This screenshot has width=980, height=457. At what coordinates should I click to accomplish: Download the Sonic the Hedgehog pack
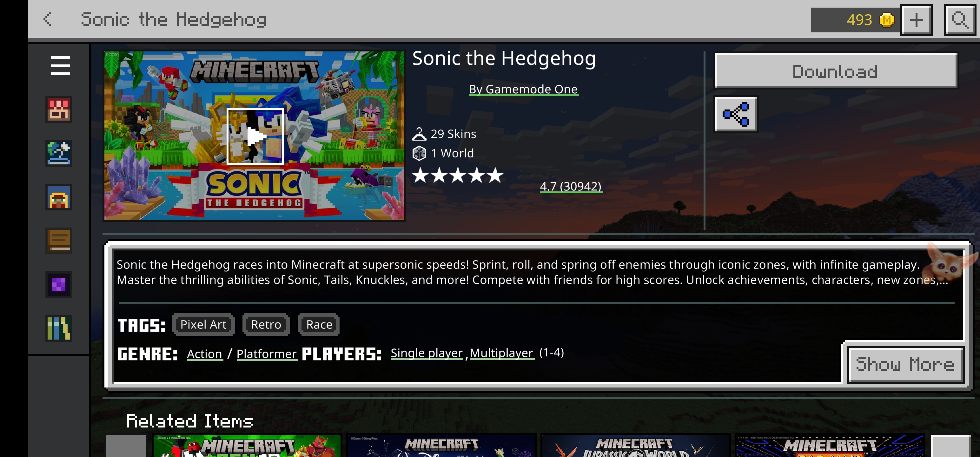(836, 71)
